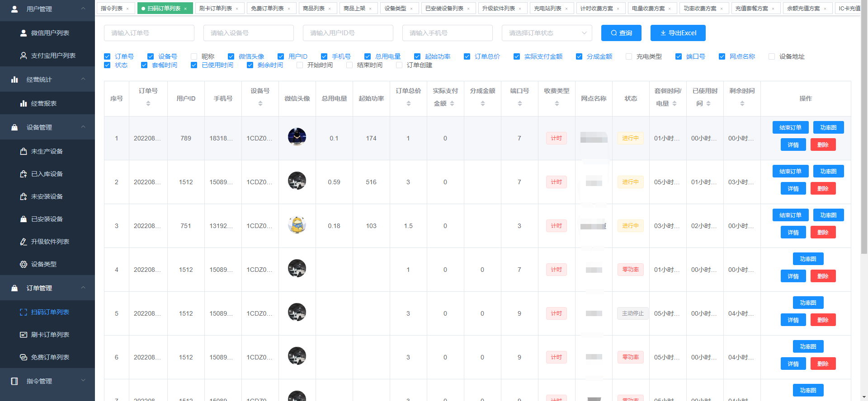
Task: Enable the 充电类型 column checkbox
Action: (629, 56)
